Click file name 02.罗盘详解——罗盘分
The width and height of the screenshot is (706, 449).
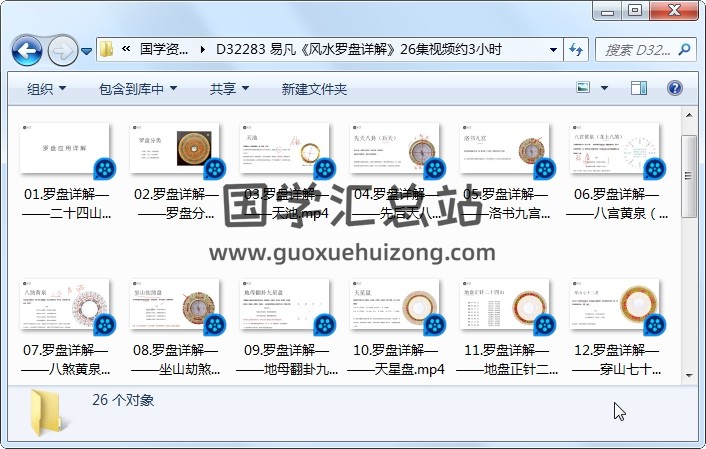[x=176, y=203]
